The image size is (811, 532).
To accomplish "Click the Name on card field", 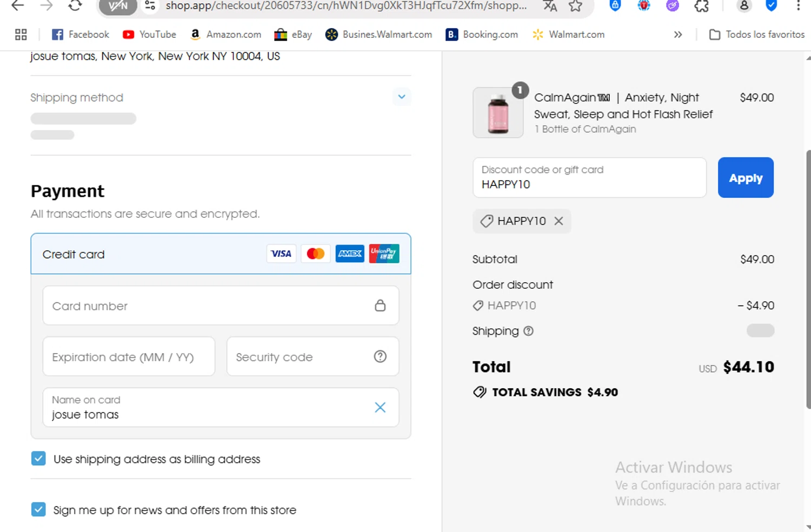I will 221,407.
